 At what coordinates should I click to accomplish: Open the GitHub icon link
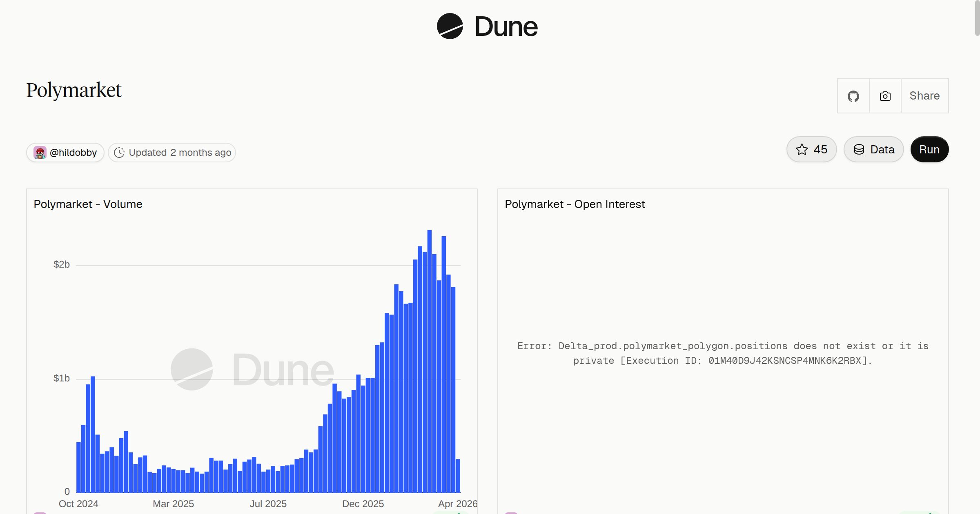point(853,96)
